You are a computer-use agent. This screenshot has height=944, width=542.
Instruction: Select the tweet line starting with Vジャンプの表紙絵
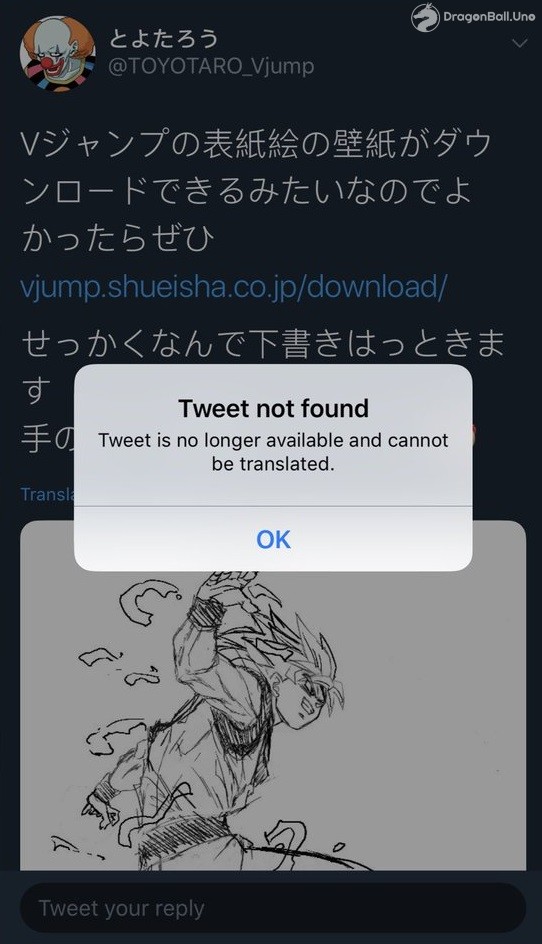pyautogui.click(x=257, y=144)
